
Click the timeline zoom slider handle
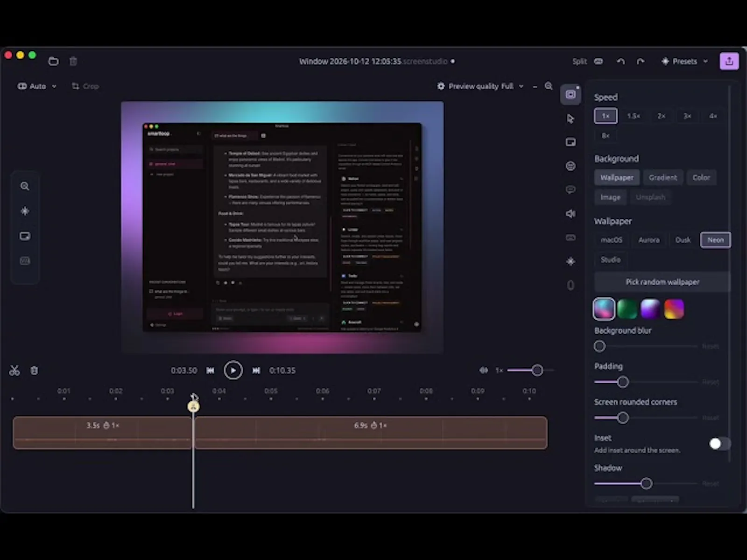click(x=537, y=371)
